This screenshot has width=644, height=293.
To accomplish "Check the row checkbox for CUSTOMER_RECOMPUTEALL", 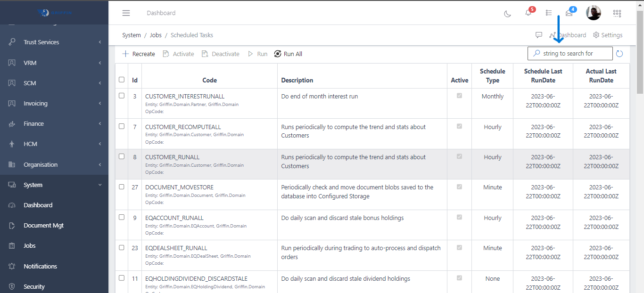I will [x=122, y=126].
